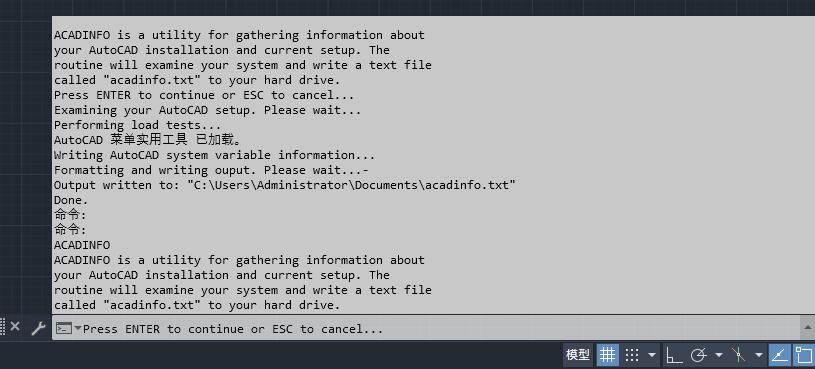
Task: Click the command prompt icon
Action: [x=64, y=328]
